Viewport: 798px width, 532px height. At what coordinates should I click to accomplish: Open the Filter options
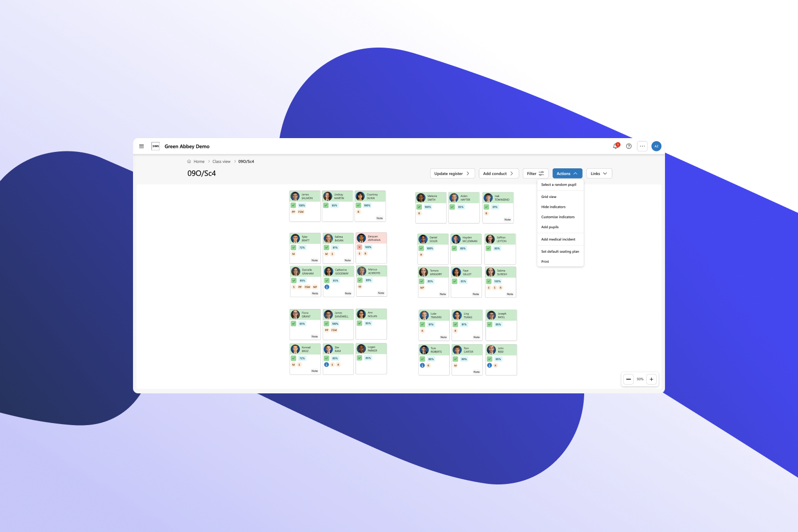coord(536,173)
